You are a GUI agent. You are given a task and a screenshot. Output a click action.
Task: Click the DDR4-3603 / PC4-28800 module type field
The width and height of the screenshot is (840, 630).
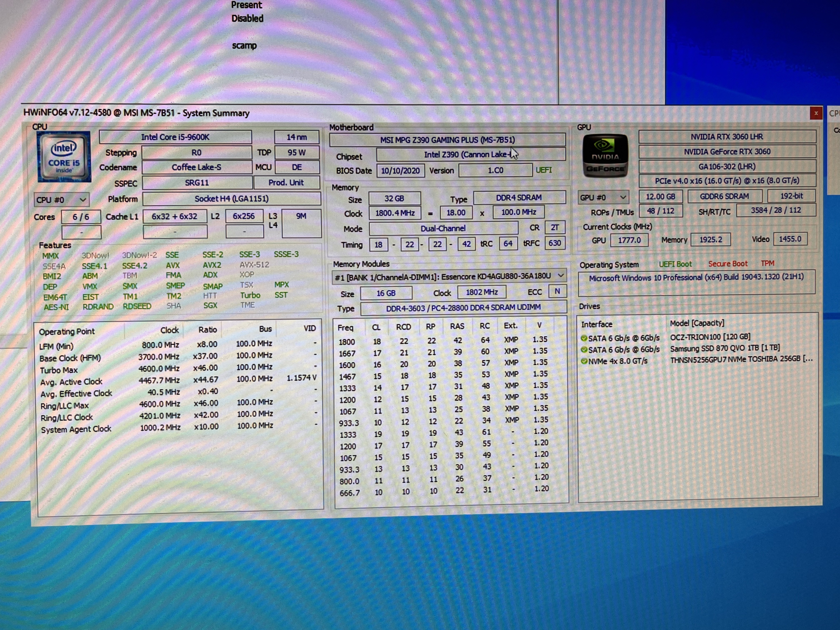point(463,307)
